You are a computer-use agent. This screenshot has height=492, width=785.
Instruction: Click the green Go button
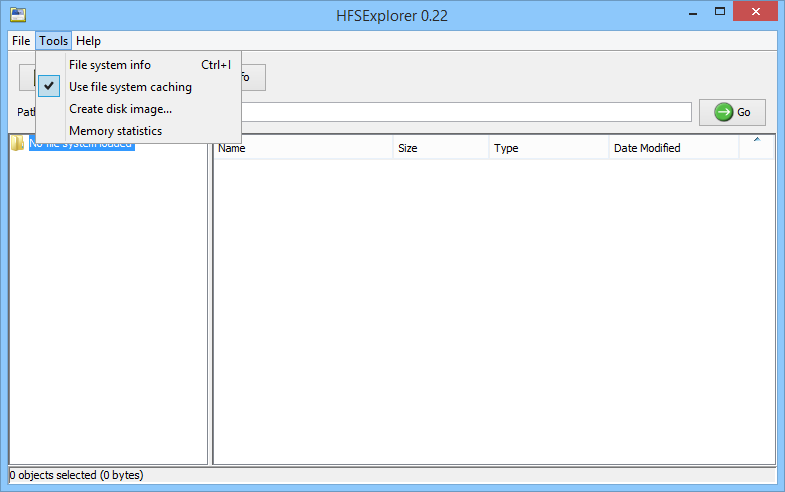[x=732, y=112]
